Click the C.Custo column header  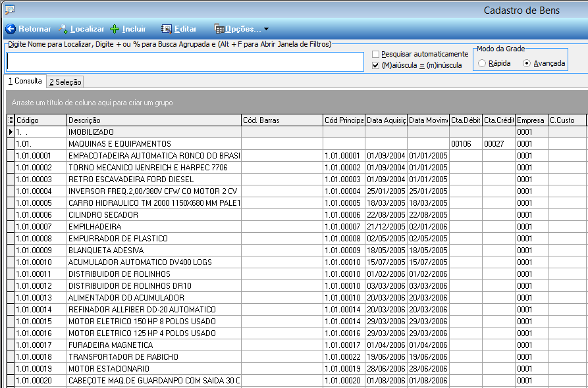point(567,120)
